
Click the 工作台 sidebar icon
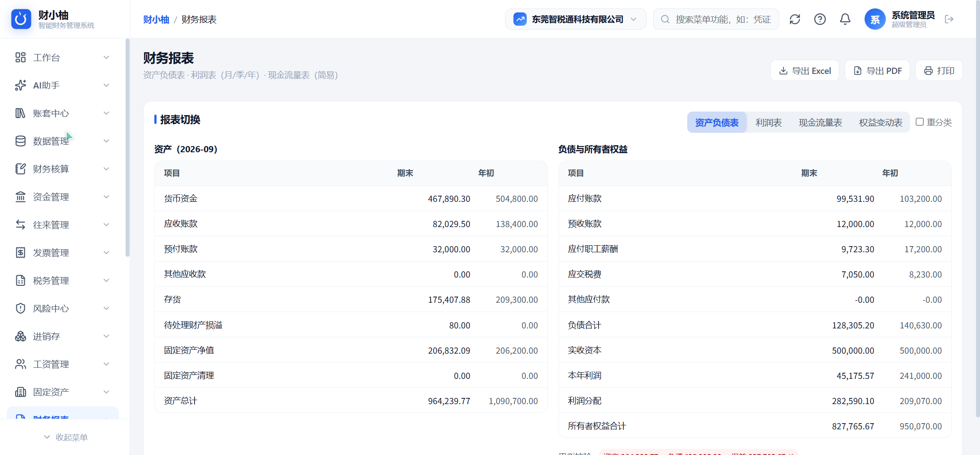(20, 58)
